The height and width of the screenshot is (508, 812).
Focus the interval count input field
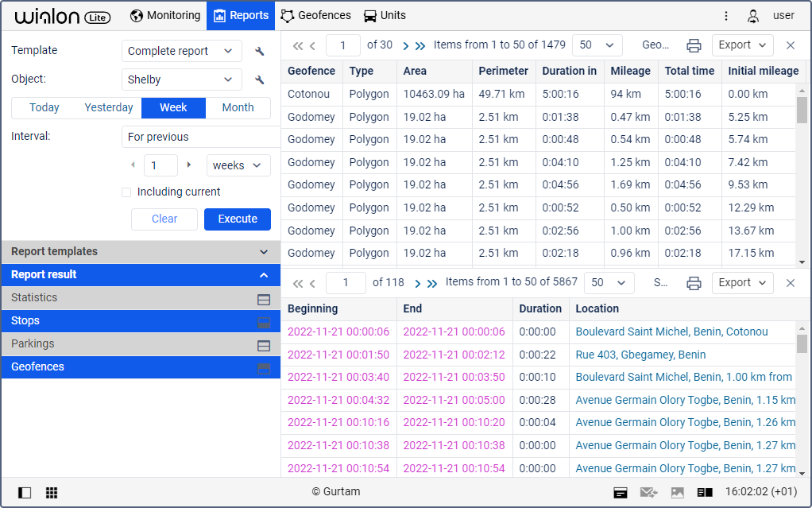coord(160,165)
